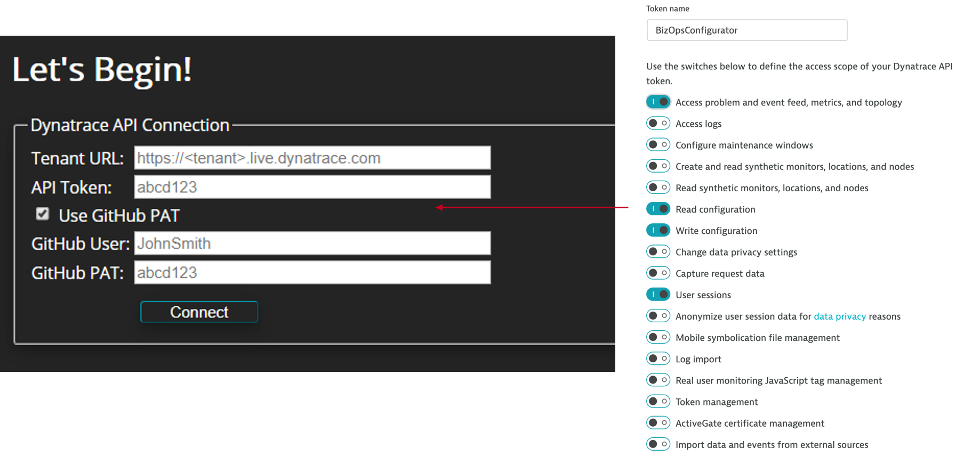Uncheck the Use GitHub PAT checkbox

pyautogui.click(x=43, y=214)
